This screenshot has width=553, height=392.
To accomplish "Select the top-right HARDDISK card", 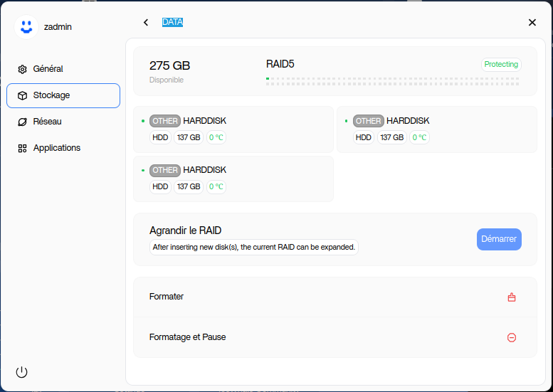I will tap(436, 129).
